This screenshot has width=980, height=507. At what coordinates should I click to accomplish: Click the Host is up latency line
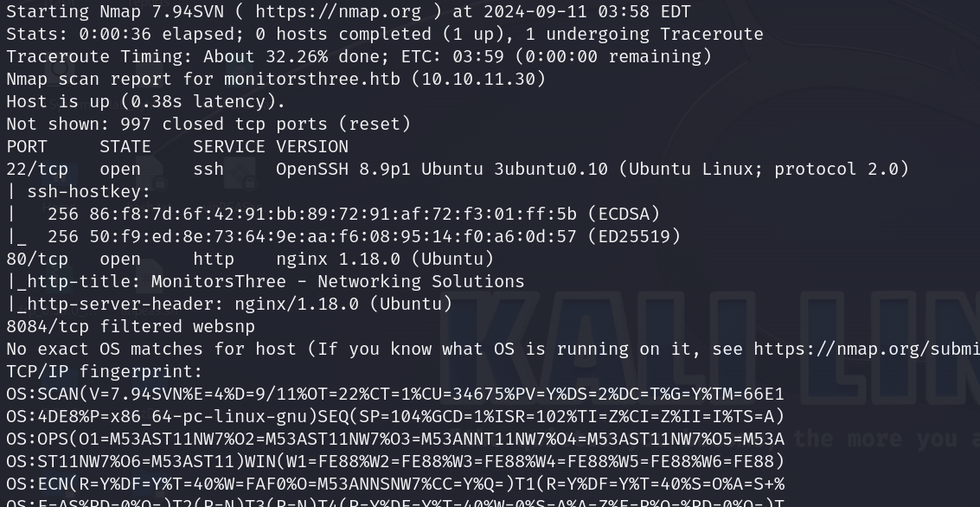[145, 102]
